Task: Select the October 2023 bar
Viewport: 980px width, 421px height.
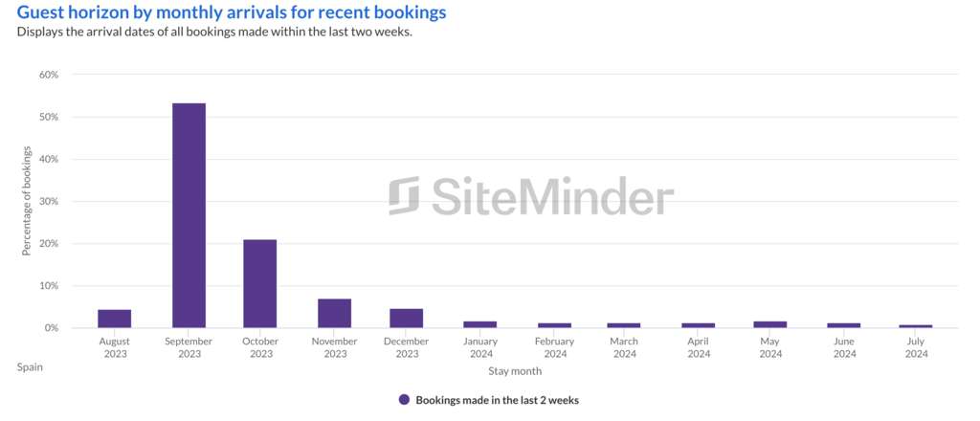Action: (x=259, y=283)
